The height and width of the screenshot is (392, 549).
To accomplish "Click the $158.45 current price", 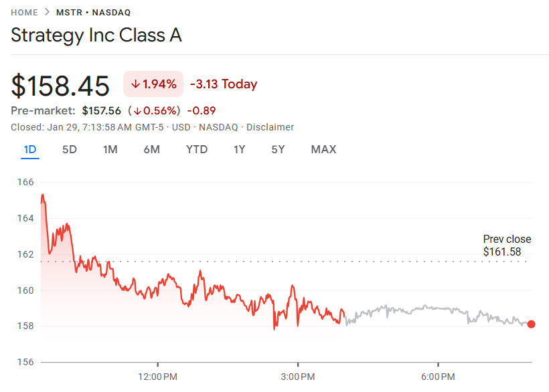I will [x=60, y=86].
